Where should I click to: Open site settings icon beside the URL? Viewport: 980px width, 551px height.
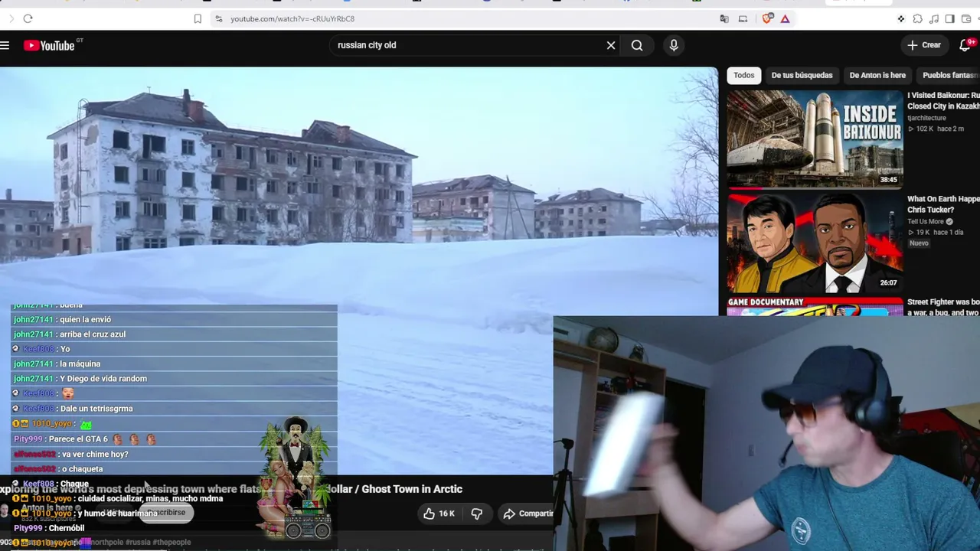pos(218,18)
